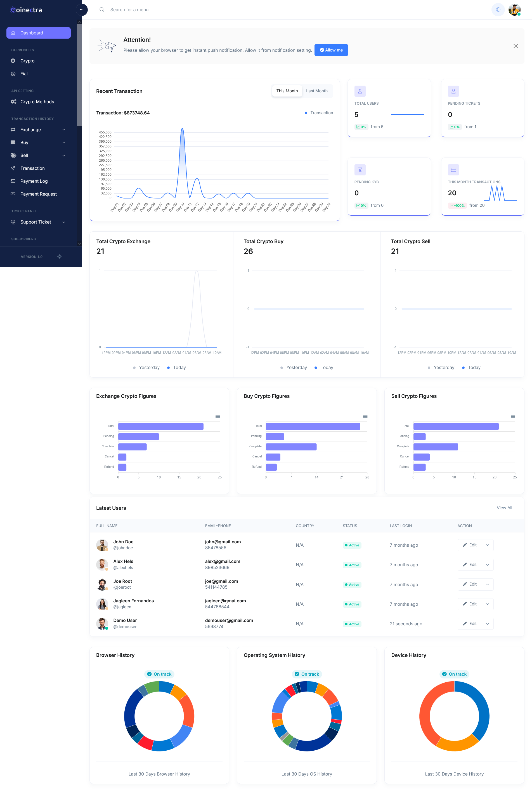The image size is (532, 794).
Task: Open View All latest users link
Action: (504, 508)
